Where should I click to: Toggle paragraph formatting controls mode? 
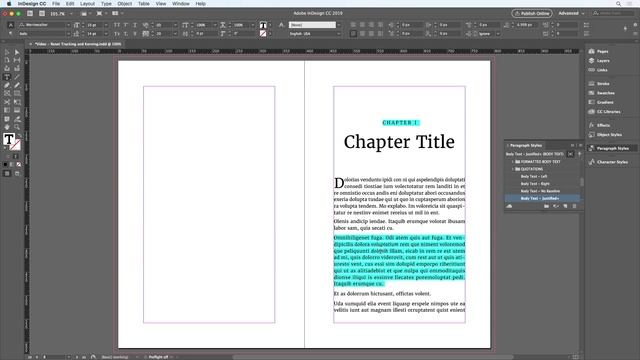click(x=11, y=33)
